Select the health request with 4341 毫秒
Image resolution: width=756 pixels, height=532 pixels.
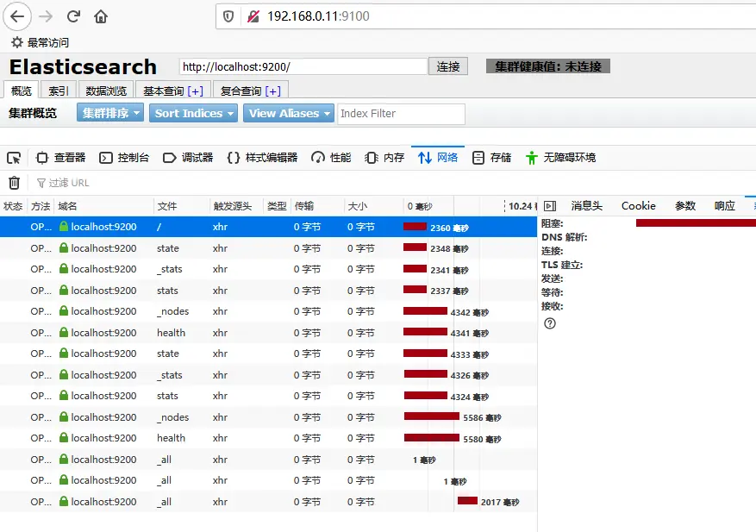point(269,332)
